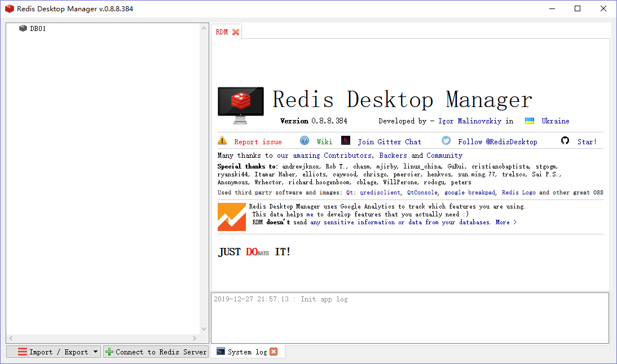Click the green plus icon on Connect button
The width and height of the screenshot is (617, 364).
[x=108, y=352]
